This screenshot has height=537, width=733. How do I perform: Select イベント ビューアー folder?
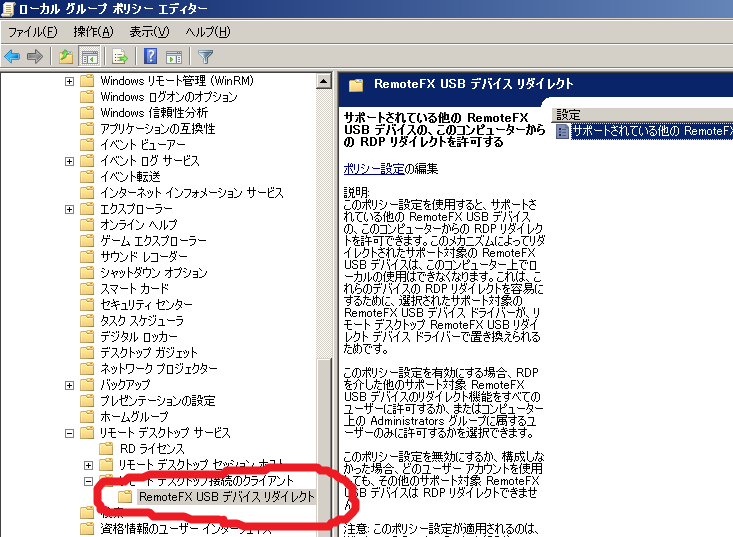143,144
